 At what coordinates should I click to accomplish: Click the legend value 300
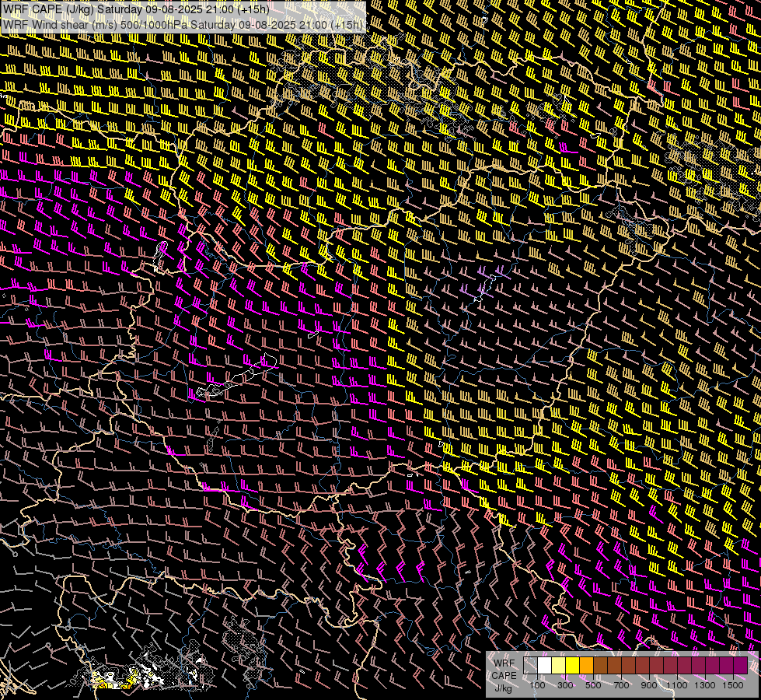pos(565,685)
